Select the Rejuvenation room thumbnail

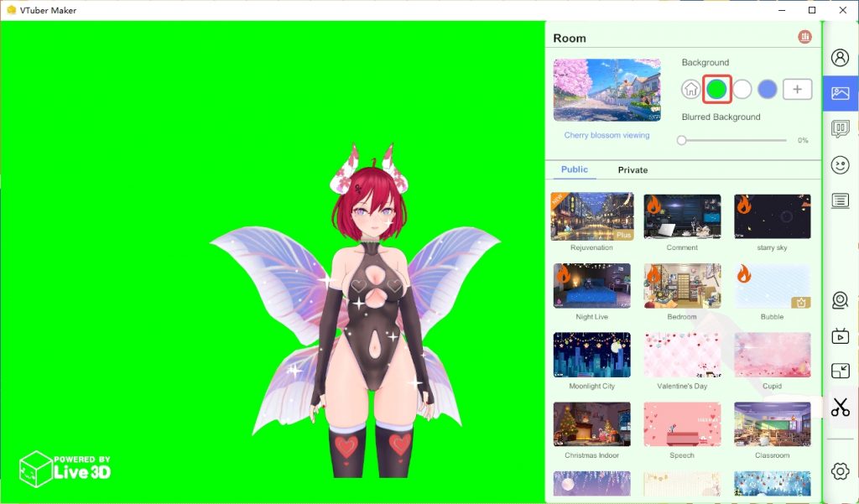click(592, 217)
